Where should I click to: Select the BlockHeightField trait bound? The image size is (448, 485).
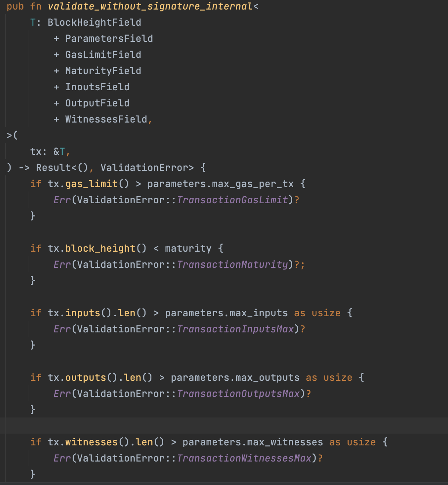coord(94,22)
